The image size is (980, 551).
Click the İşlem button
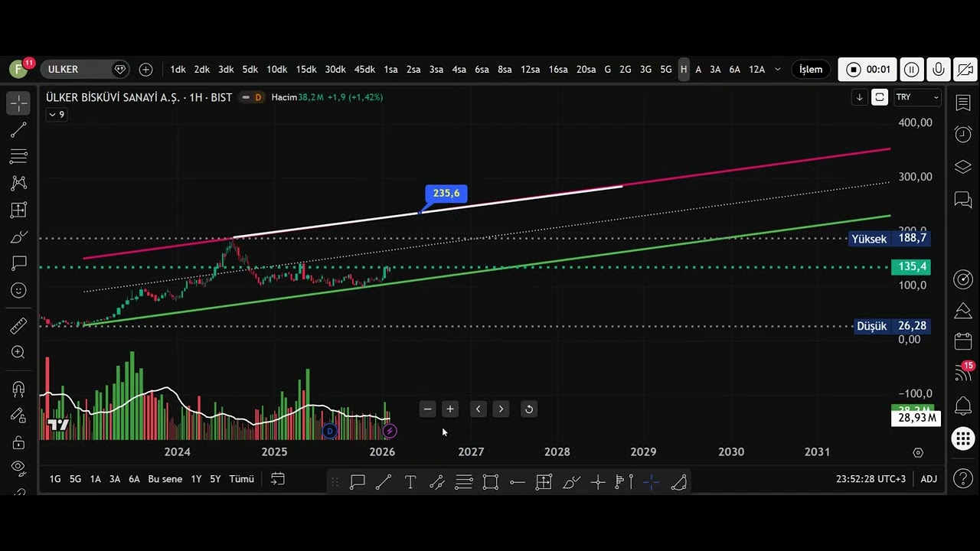(811, 69)
